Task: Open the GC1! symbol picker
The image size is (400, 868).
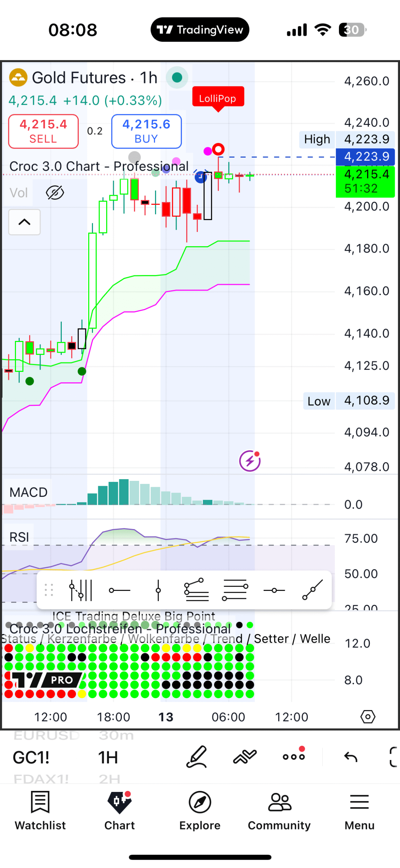Action: tap(31, 758)
